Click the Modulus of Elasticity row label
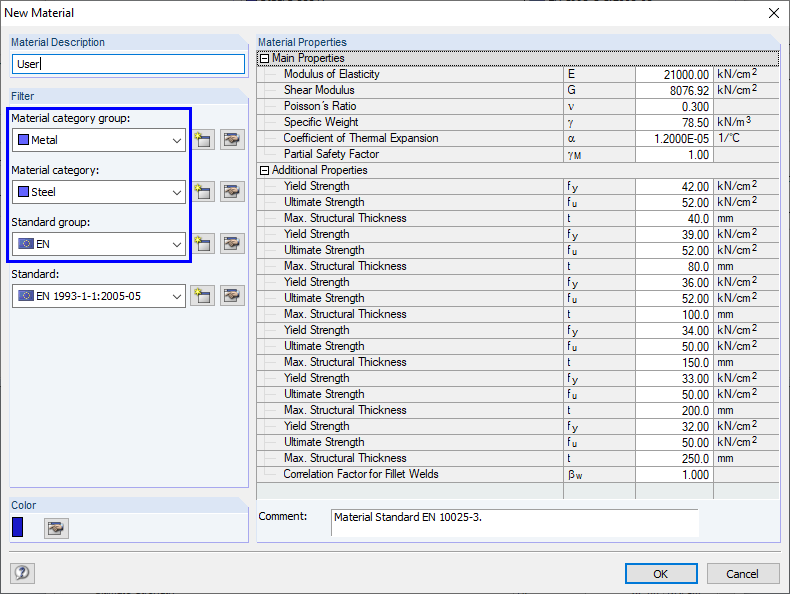 pos(332,74)
